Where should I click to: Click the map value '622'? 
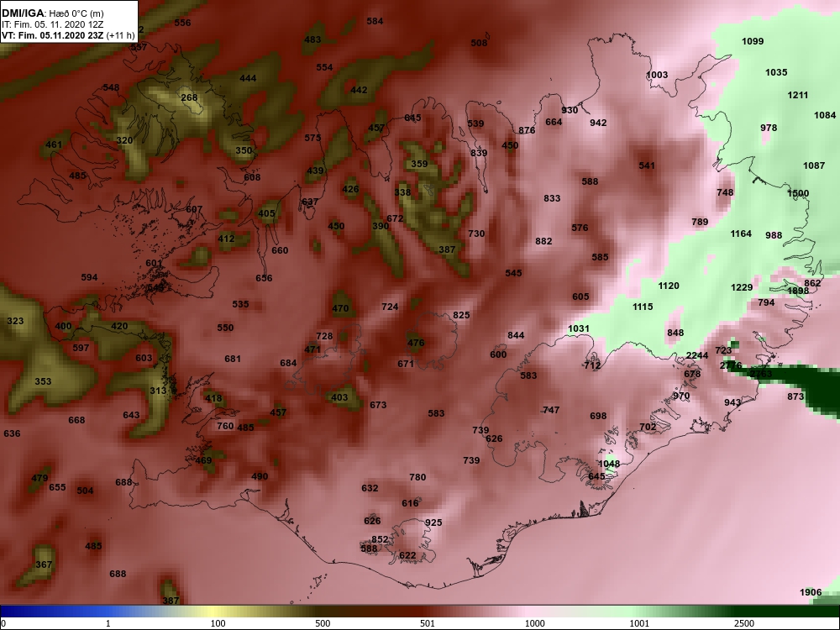tap(407, 555)
